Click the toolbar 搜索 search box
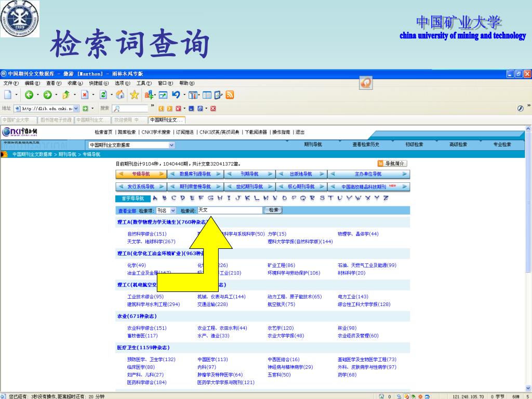This screenshot has width=532, height=399. [130, 109]
